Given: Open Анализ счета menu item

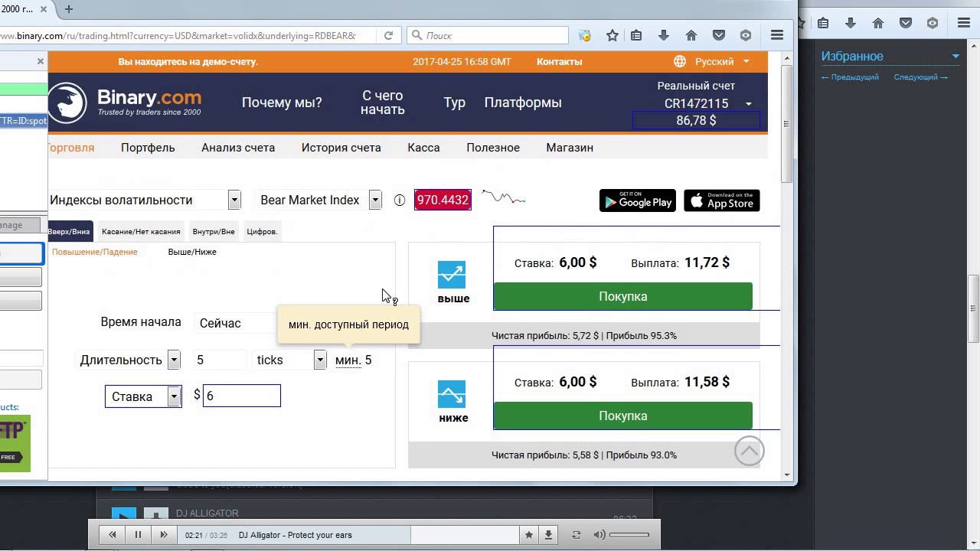Looking at the screenshot, I should point(238,148).
